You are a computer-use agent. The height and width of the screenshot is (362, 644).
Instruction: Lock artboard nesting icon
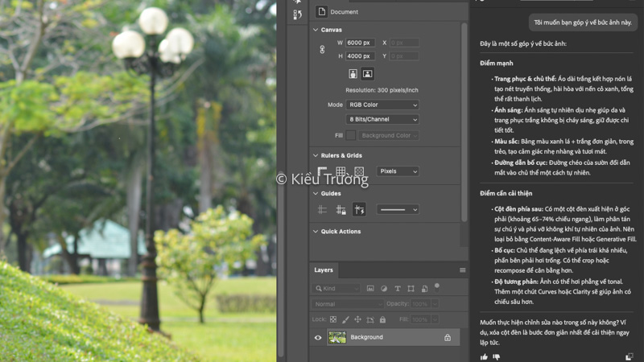click(370, 319)
